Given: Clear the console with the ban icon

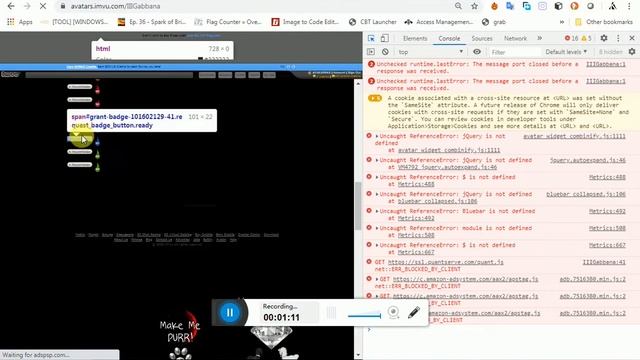Looking at the screenshot, I should [x=385, y=52].
